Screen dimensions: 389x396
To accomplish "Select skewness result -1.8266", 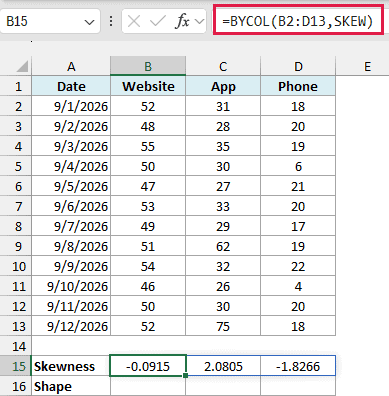I will 298,366.
